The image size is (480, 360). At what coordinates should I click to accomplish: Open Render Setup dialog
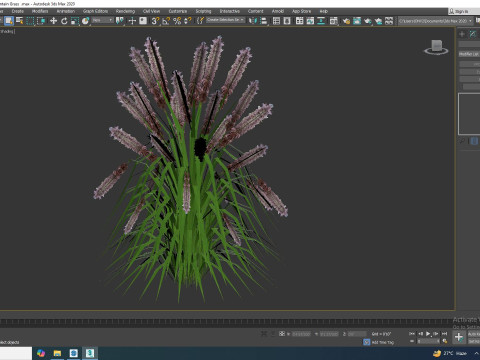[x=346, y=21]
